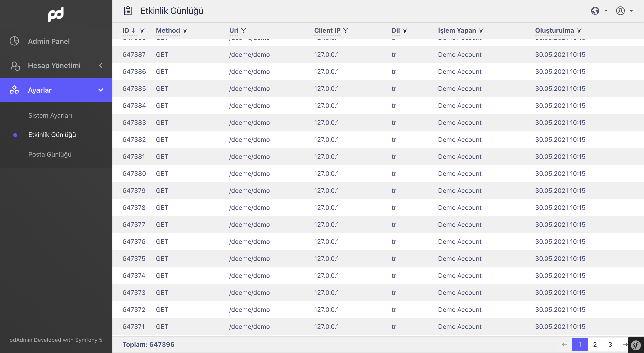Viewport: 644px width, 353px height.
Task: Click the Etkinlik Günlüğü clipboard icon in the header
Action: coord(128,11)
